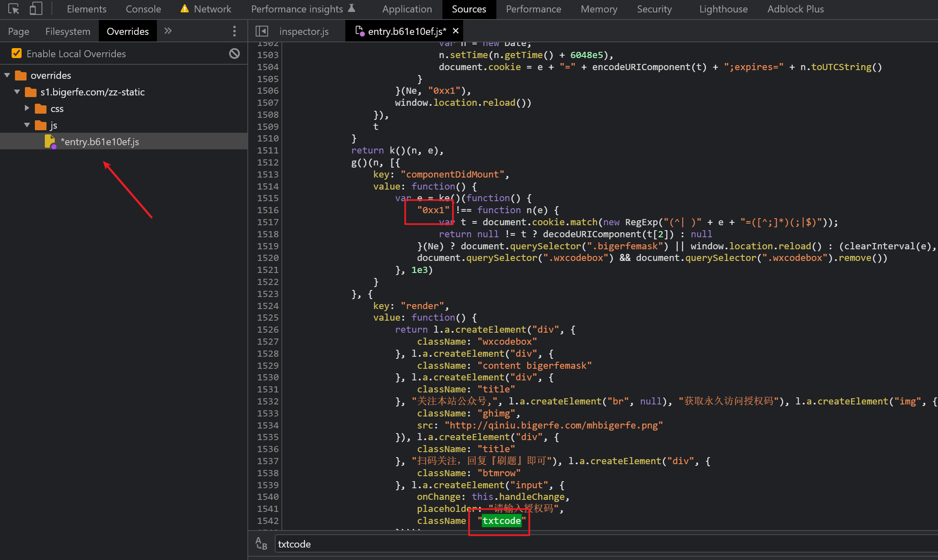Collapse the js folder in tree
This screenshot has width=938, height=560.
[27, 125]
